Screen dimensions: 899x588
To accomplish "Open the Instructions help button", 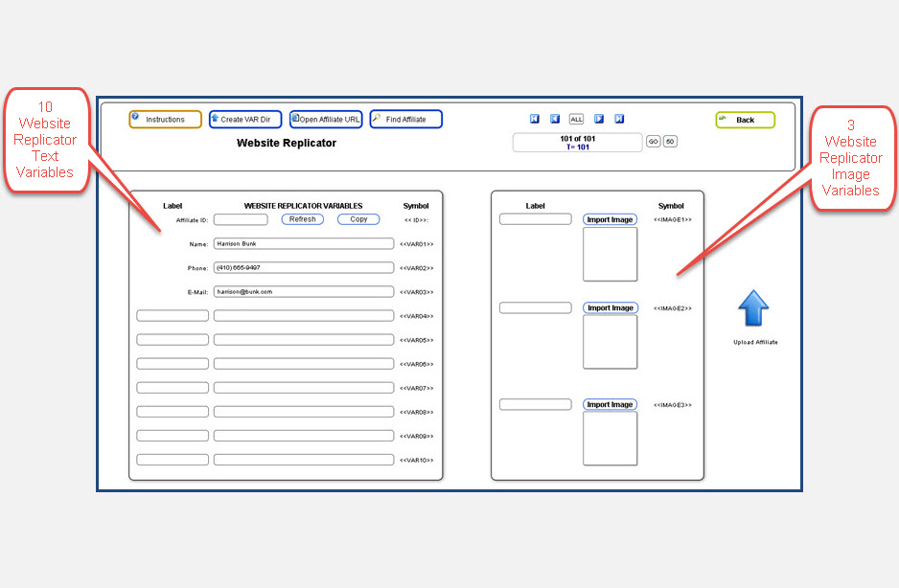I will tap(166, 120).
